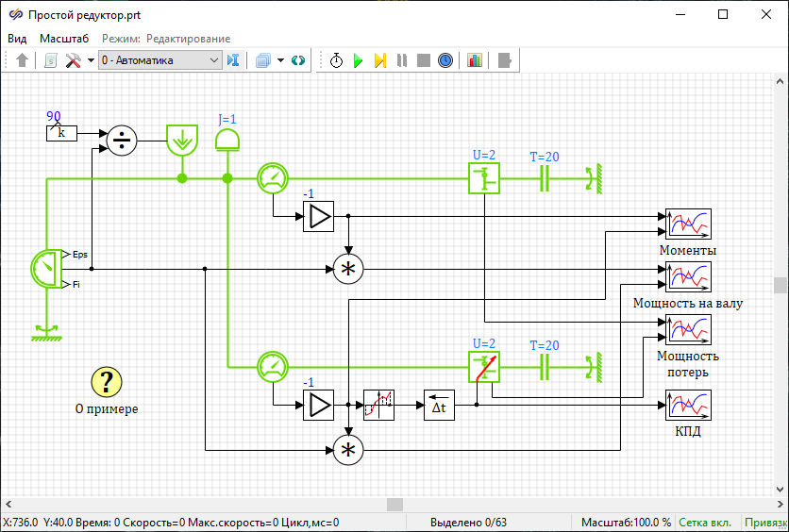Open the Масштаб menu
Screen dimensions: 789x532
[64, 39]
